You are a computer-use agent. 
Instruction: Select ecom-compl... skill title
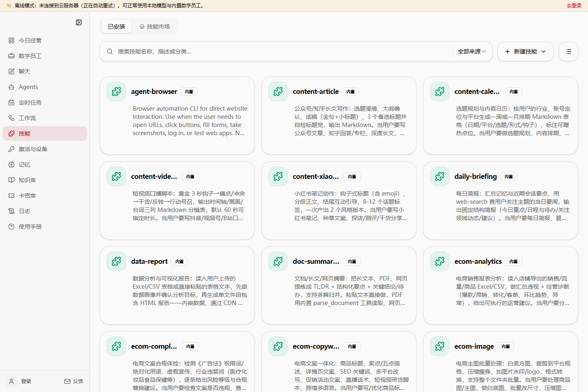click(x=154, y=346)
